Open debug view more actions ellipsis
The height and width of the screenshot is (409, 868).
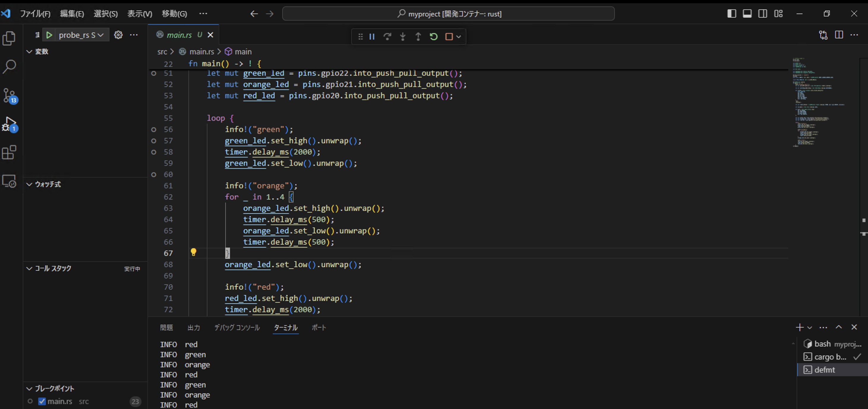134,35
